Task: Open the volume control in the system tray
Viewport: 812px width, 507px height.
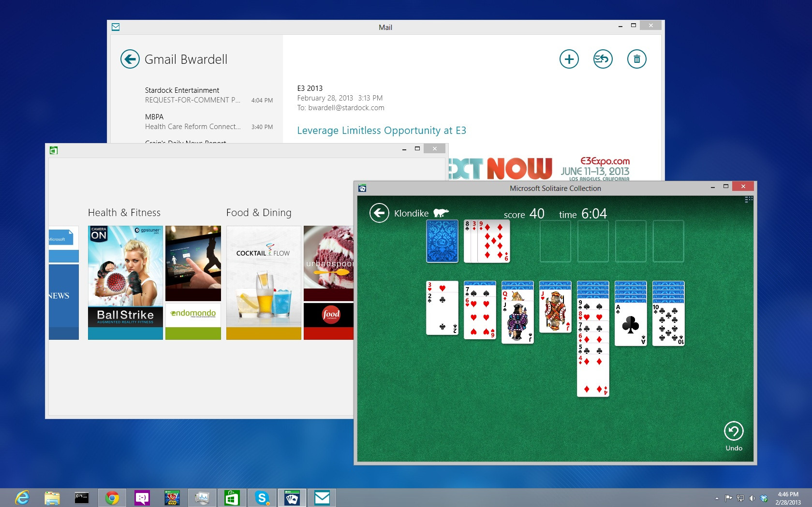Action: click(x=752, y=498)
